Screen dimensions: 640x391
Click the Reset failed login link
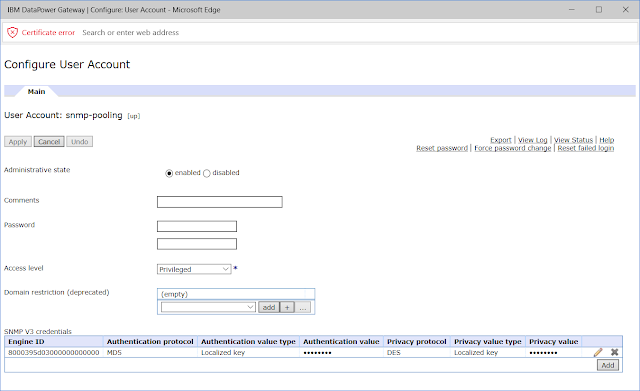(x=586, y=148)
